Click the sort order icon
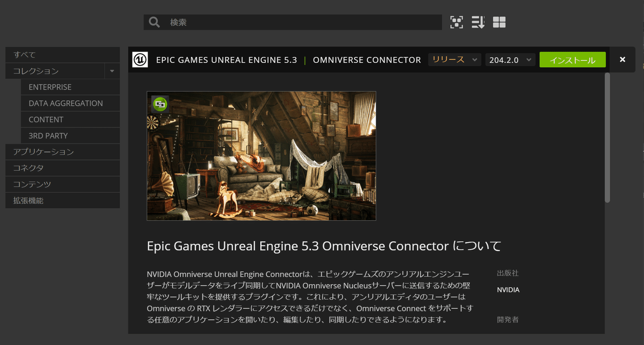Viewport: 644px width, 345px height. tap(478, 22)
